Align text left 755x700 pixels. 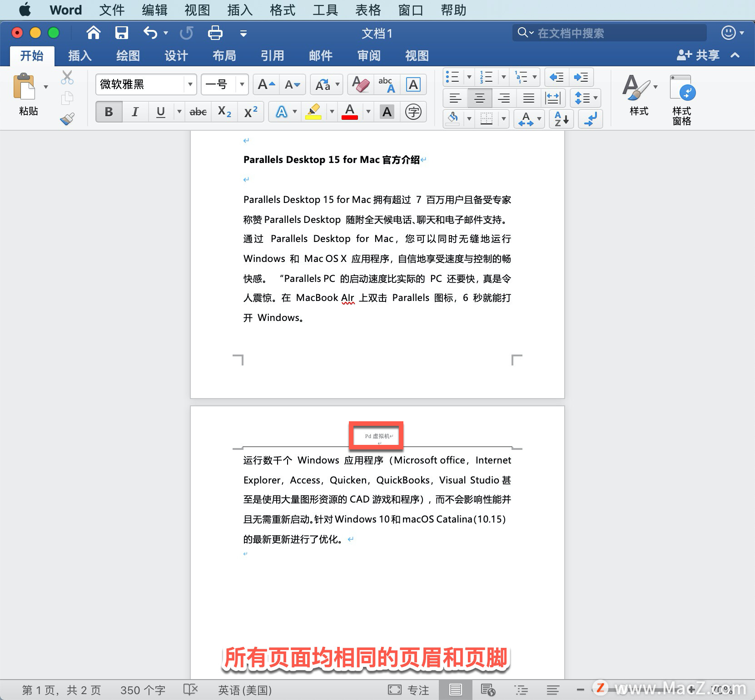pos(455,98)
